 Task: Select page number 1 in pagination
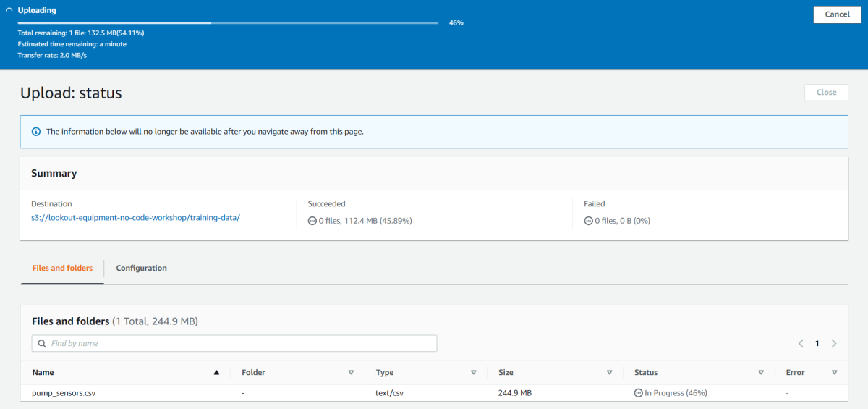click(817, 343)
